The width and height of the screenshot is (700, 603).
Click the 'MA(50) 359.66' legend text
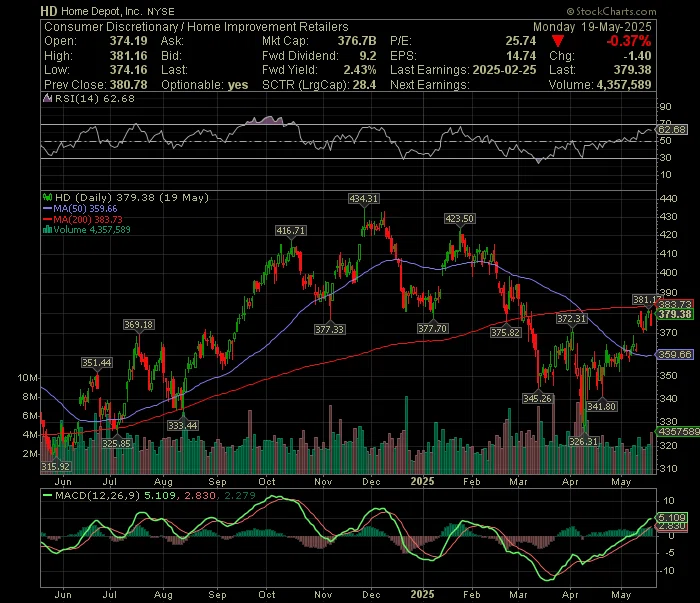[85, 208]
